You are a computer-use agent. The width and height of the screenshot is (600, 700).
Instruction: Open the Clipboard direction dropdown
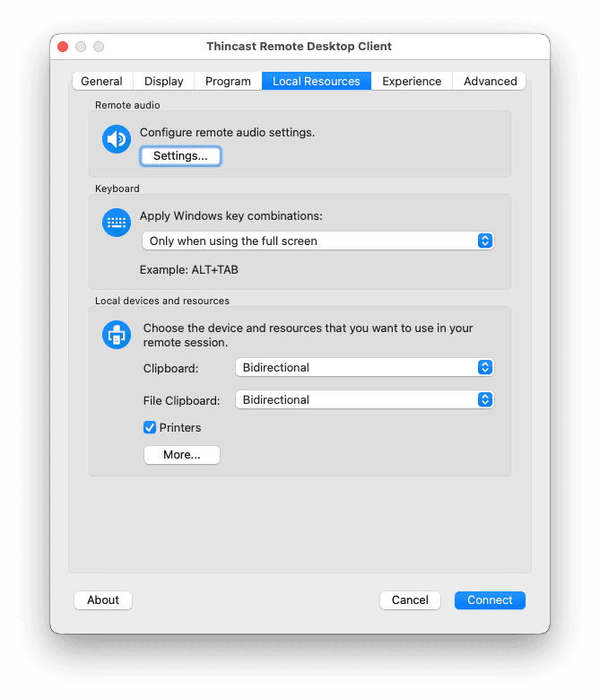point(364,367)
